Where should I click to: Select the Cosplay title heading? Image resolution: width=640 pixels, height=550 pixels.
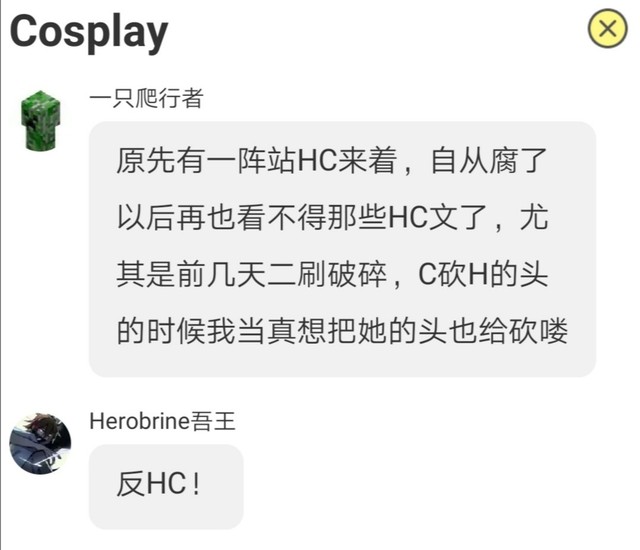pyautogui.click(x=89, y=32)
